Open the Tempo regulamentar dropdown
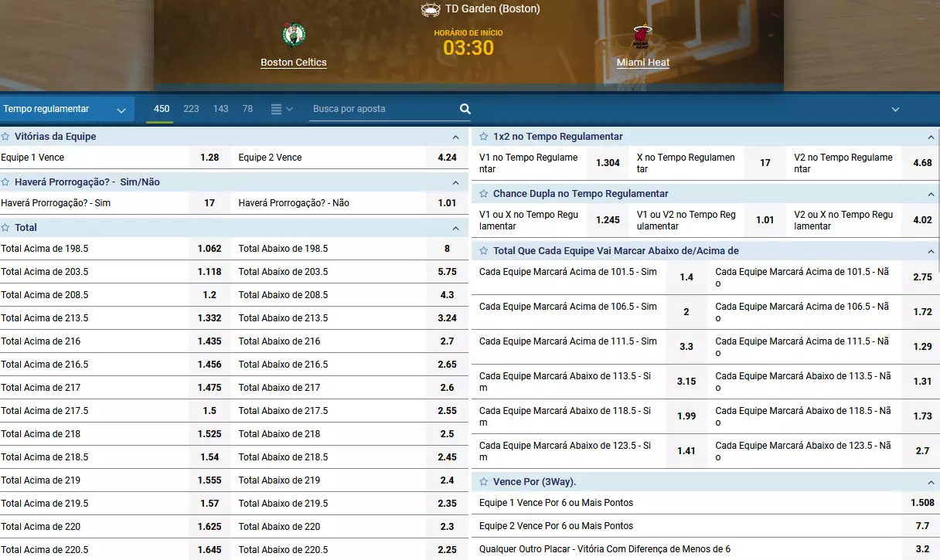Image resolution: width=940 pixels, height=560 pixels. pyautogui.click(x=65, y=109)
